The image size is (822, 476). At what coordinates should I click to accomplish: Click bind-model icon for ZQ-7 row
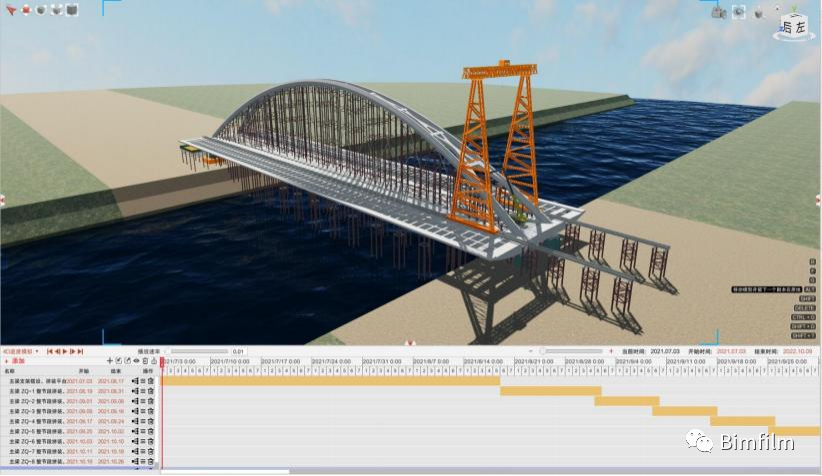(135, 451)
